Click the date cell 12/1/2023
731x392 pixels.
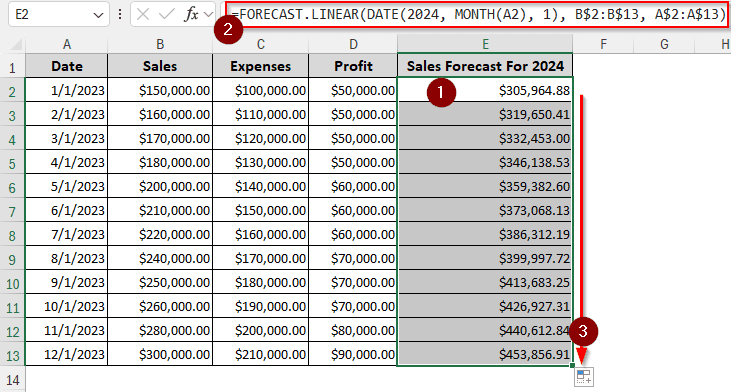coord(67,354)
